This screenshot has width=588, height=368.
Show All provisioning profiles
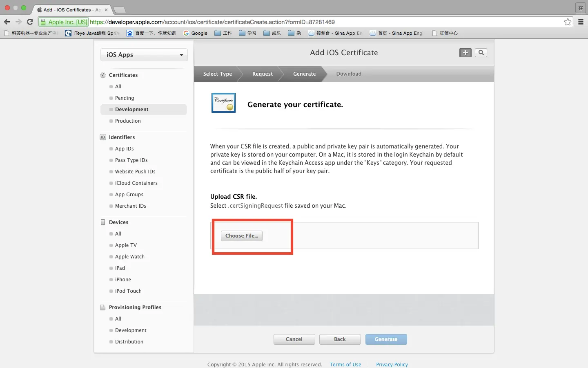pyautogui.click(x=118, y=319)
